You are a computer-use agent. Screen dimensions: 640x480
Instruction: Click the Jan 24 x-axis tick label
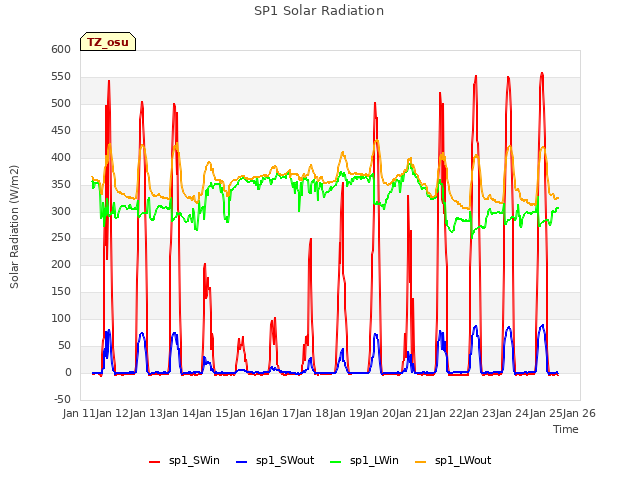click(512, 413)
